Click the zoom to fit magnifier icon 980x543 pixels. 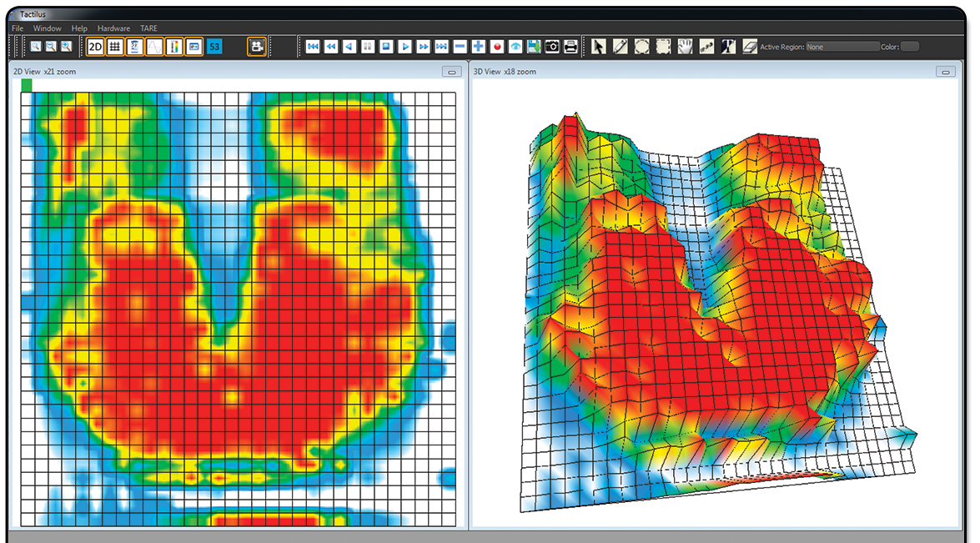[x=36, y=46]
